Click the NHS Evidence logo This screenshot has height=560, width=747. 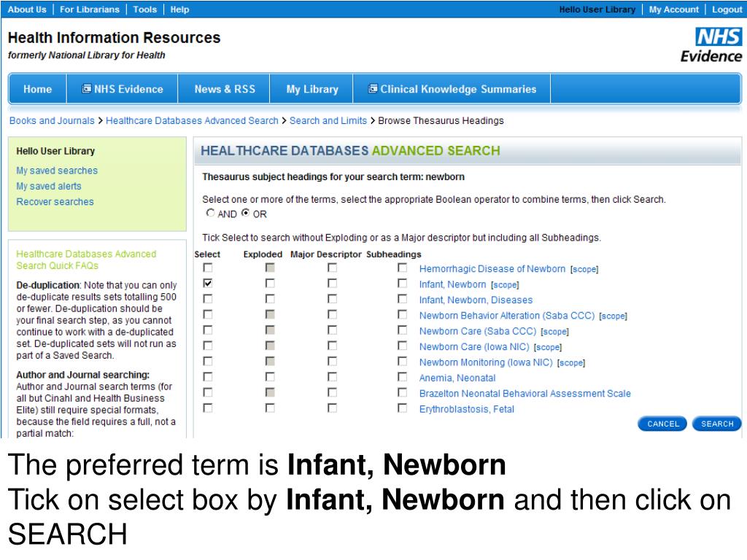(x=711, y=45)
